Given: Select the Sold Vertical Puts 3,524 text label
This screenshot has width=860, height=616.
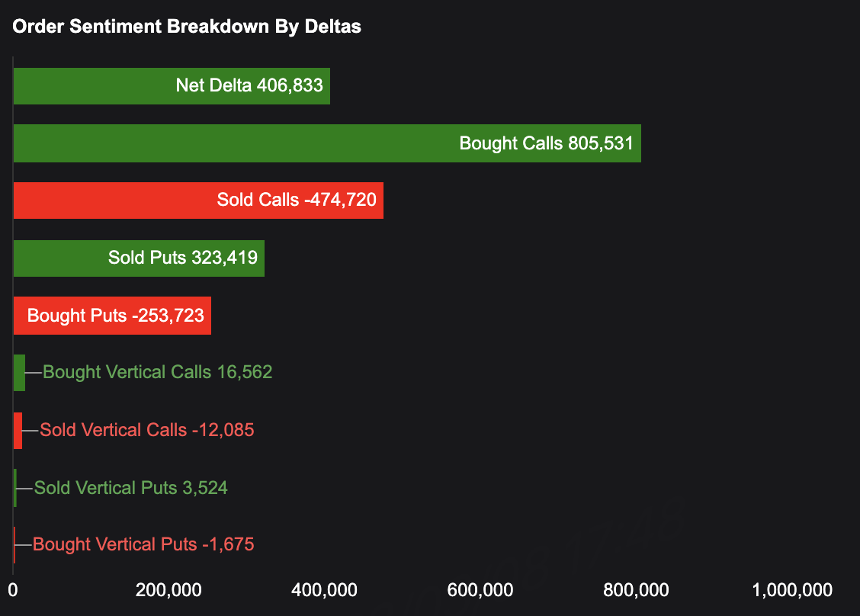Looking at the screenshot, I should click(131, 488).
